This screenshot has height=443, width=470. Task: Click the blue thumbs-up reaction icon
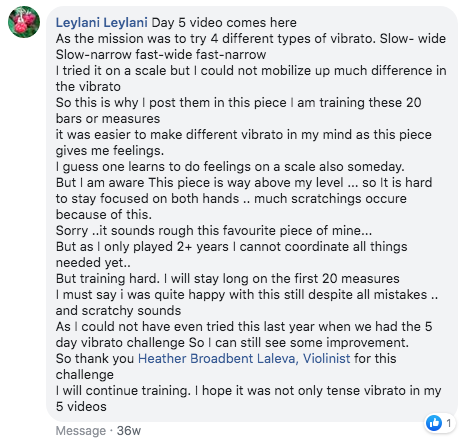434,423
